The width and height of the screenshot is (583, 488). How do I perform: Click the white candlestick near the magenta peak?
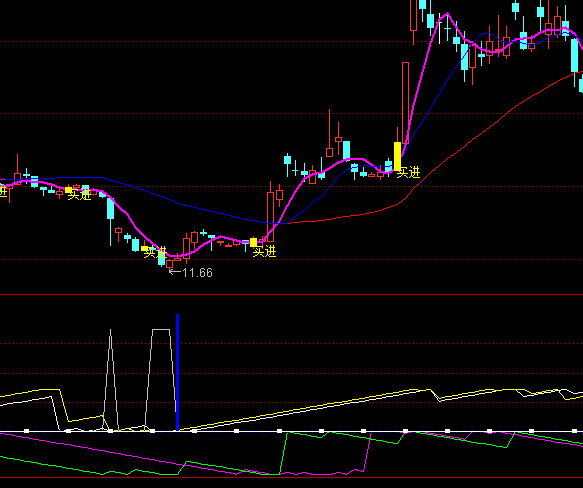pos(439,28)
